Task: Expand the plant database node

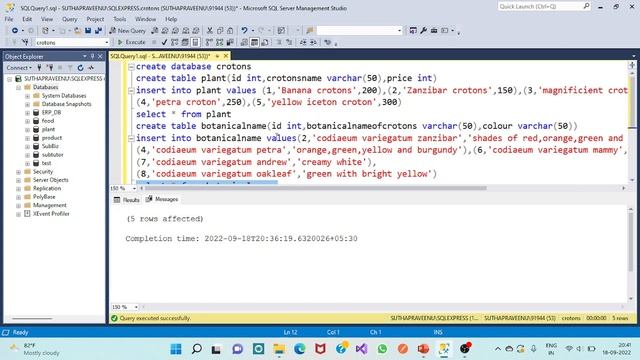Action: (x=27, y=129)
